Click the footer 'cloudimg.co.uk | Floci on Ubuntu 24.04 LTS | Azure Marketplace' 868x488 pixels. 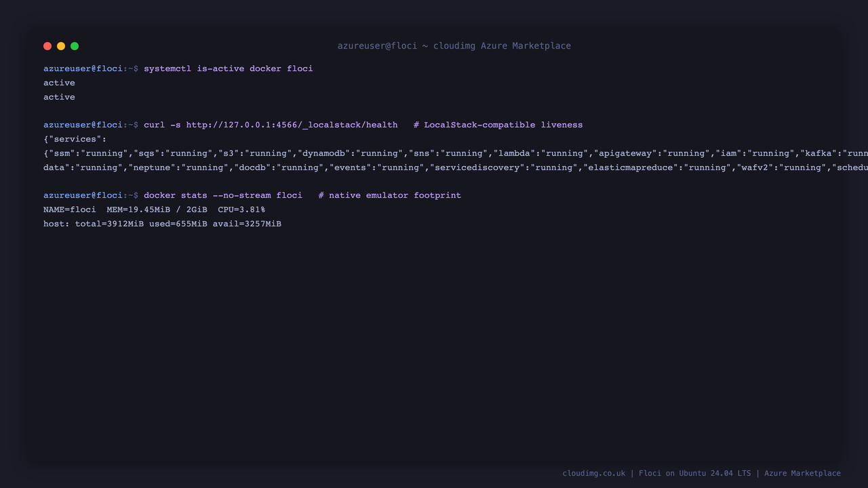tap(702, 473)
